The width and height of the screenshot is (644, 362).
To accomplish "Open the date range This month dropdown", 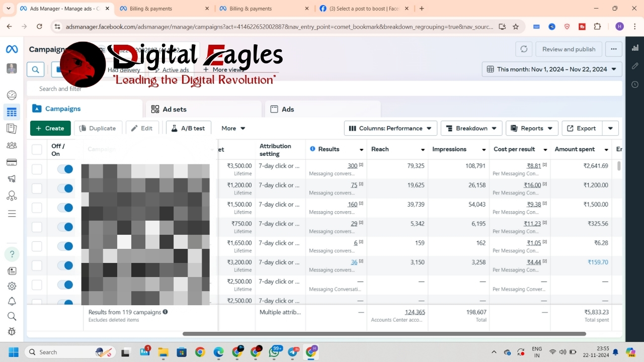I will click(x=552, y=69).
